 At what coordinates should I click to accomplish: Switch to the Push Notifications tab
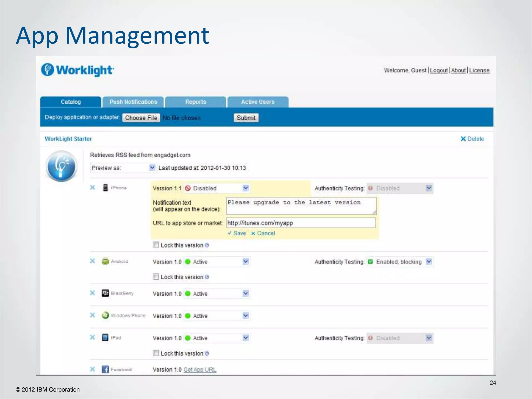click(133, 102)
